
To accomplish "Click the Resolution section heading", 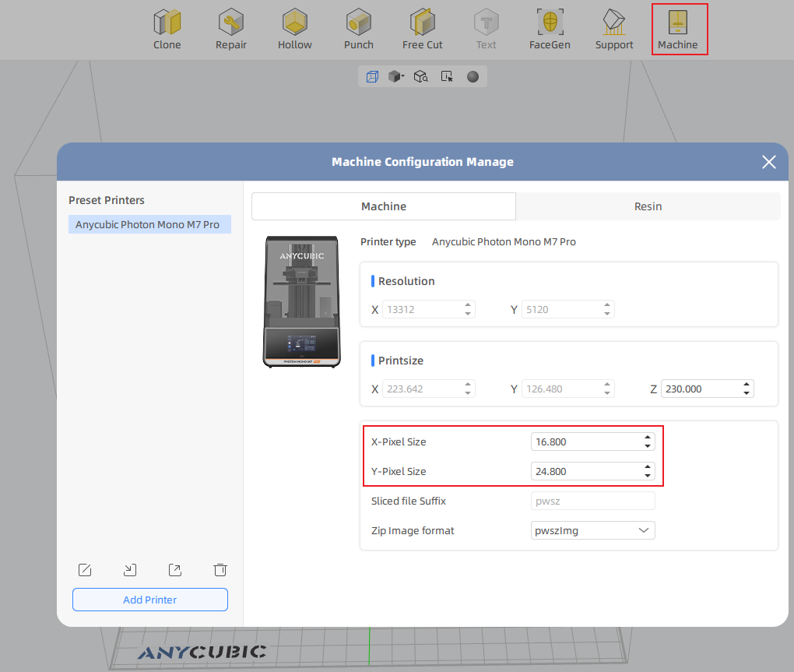I will 406,281.
